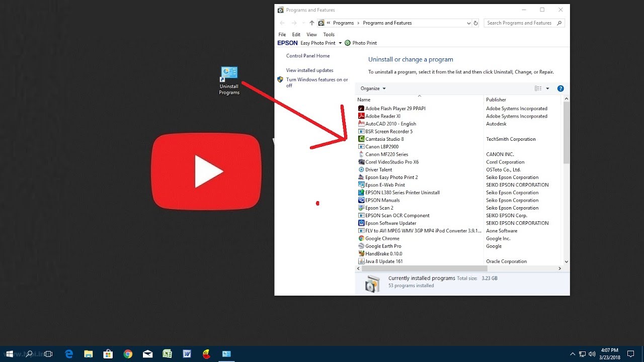Select the Adobe Flash Player 29 PPAPI icon
The width and height of the screenshot is (644, 362).
(361, 109)
